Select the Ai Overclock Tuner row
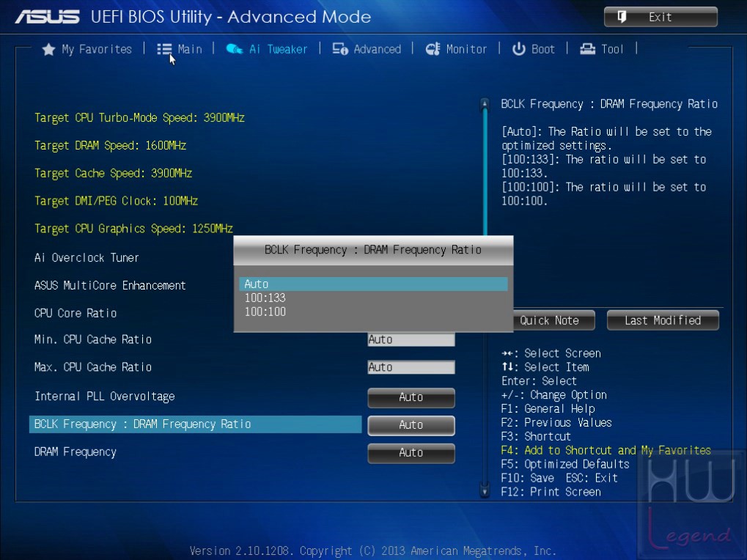Viewport: 747px width, 560px height. point(87,257)
